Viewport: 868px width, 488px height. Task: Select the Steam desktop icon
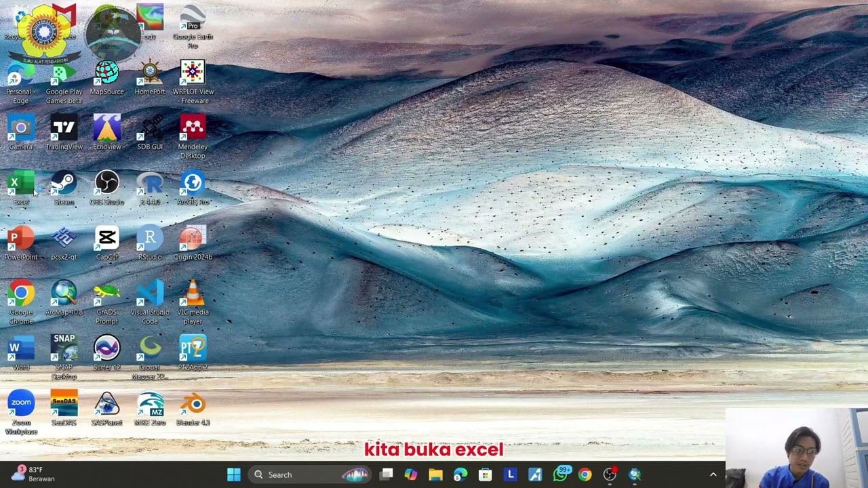[64, 188]
